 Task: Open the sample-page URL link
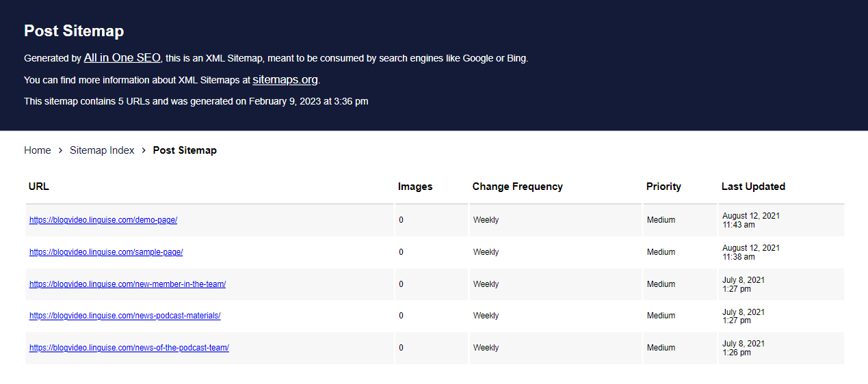tap(106, 252)
